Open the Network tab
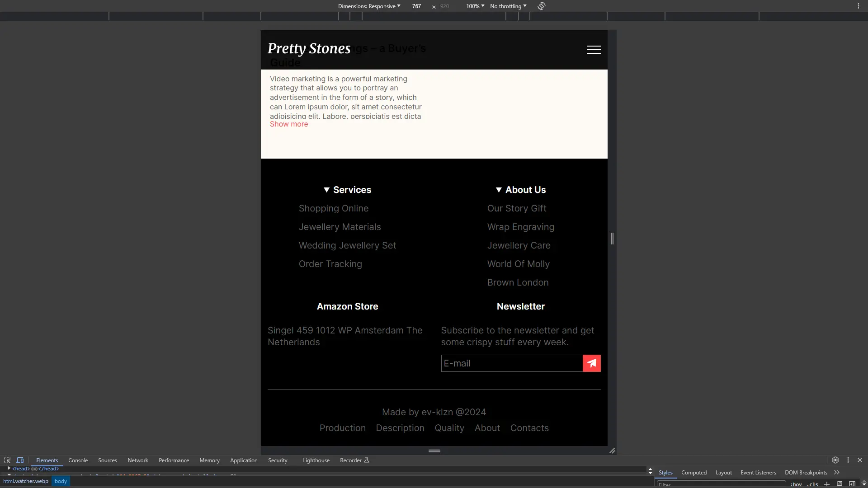The image size is (868, 488). tap(138, 460)
